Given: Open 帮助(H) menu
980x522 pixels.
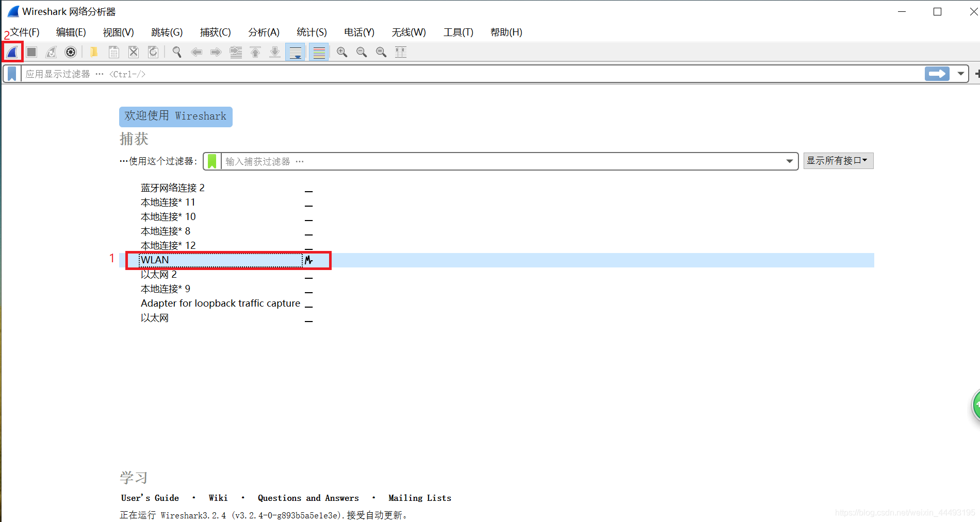Looking at the screenshot, I should click(506, 32).
